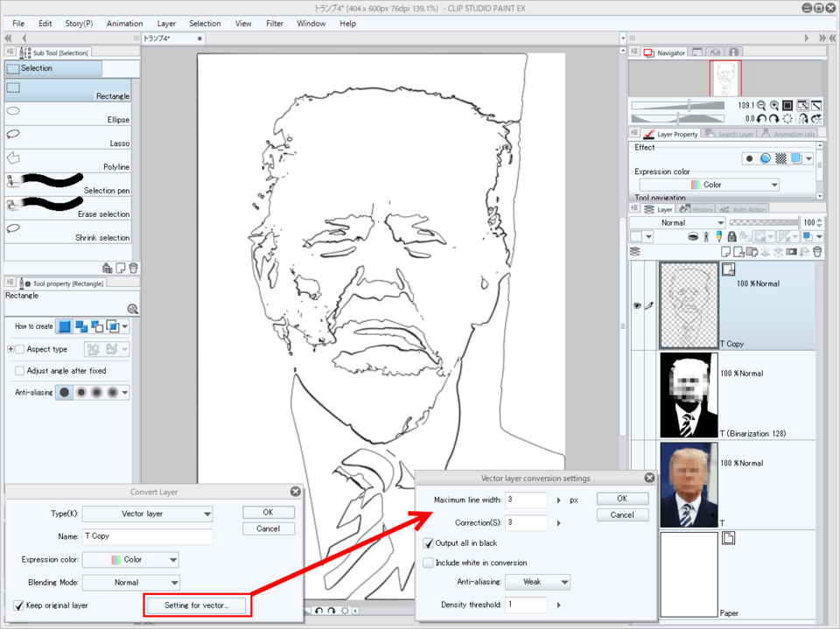Expand Correction(S) slider arrow

coord(559,523)
